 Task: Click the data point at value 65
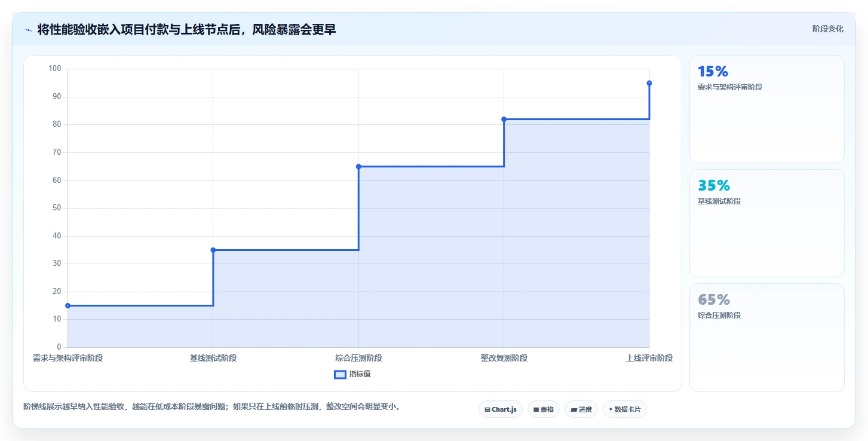pos(358,167)
